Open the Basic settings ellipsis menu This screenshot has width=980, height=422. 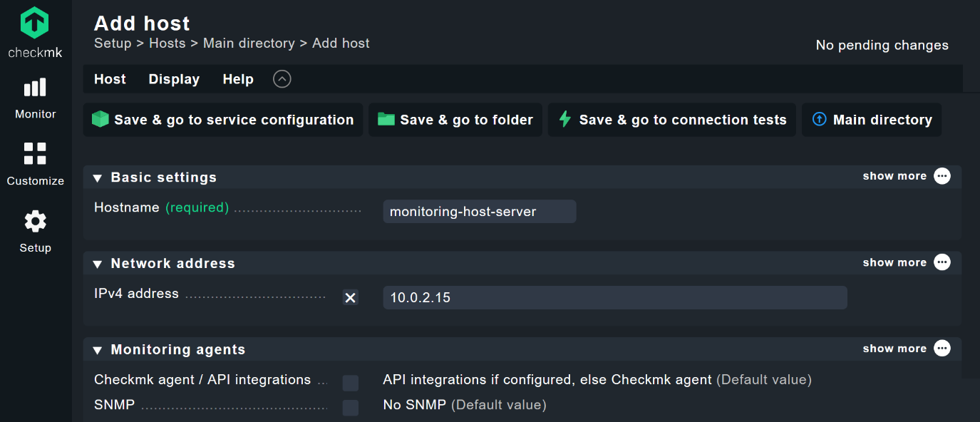click(942, 176)
